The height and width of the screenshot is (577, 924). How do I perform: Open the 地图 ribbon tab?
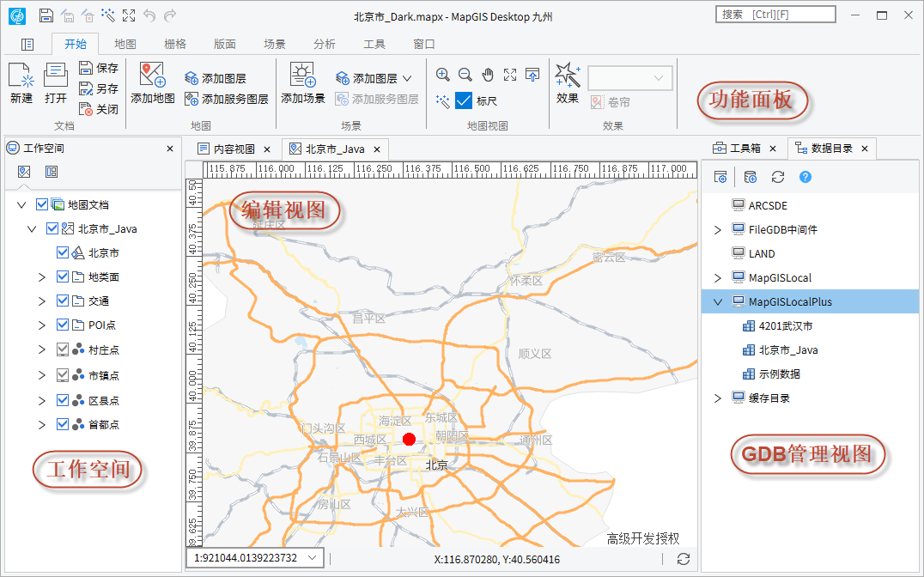[125, 44]
